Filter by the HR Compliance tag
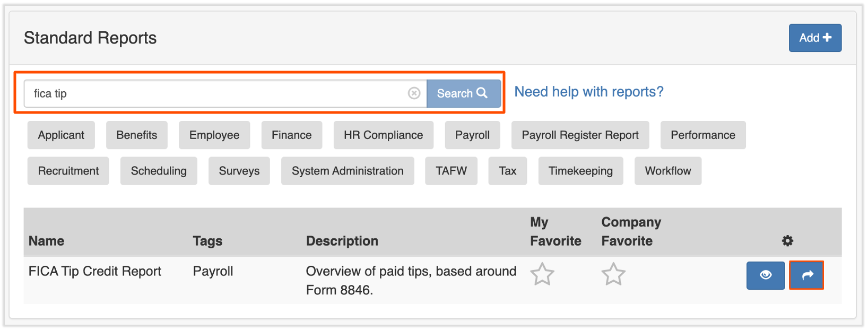868x330 pixels. pyautogui.click(x=383, y=135)
